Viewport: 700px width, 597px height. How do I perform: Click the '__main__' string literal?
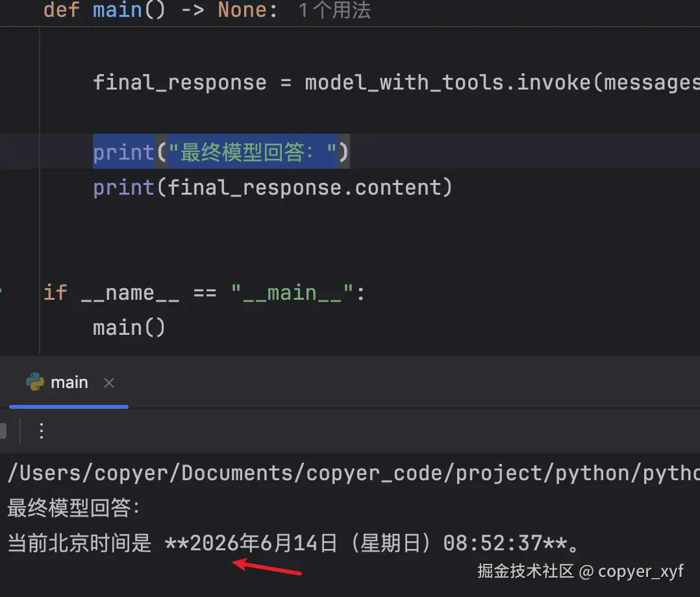[x=292, y=293]
